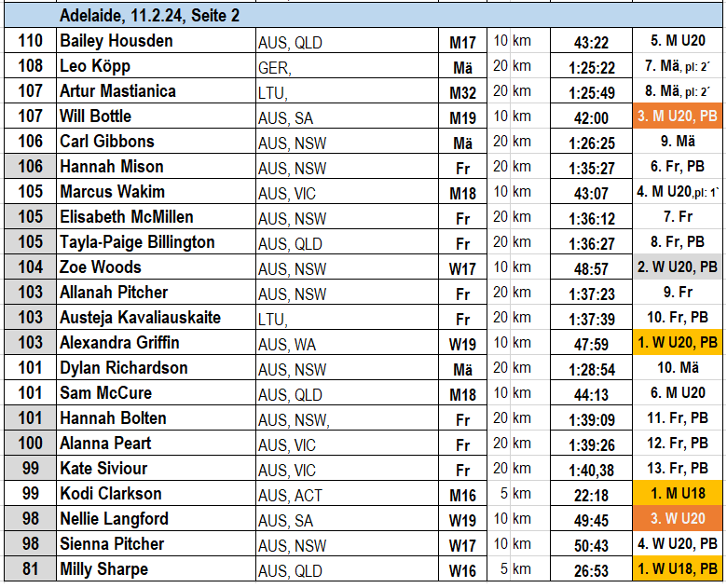Select Hannah Mison's points cell 106
Screen dimensions: 727x588
(x=30, y=166)
